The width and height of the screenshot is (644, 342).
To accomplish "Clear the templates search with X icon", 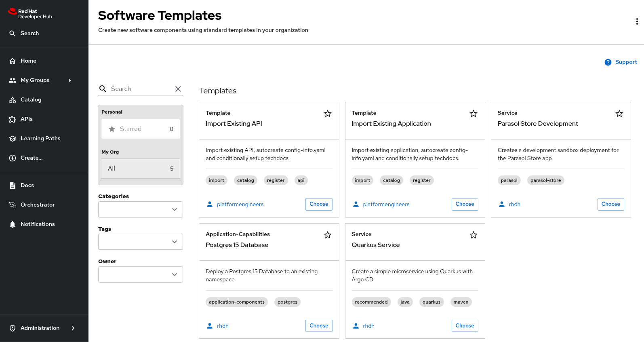I will [x=178, y=89].
